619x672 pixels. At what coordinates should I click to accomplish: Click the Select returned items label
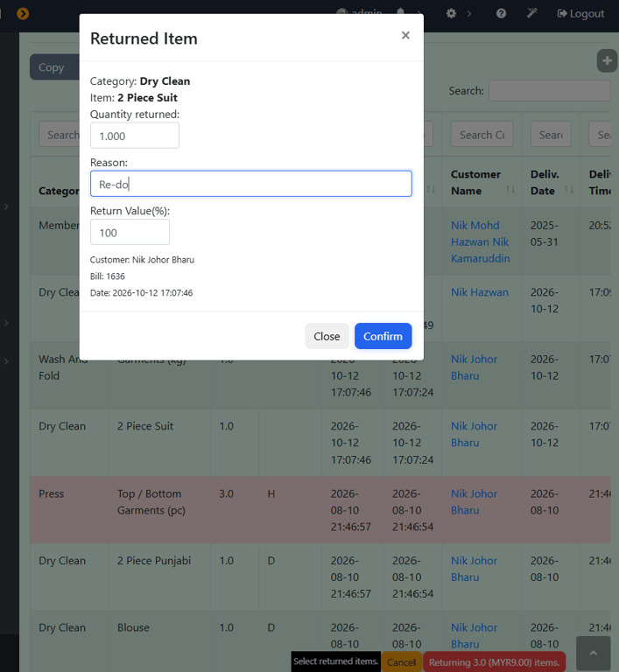tap(335, 661)
